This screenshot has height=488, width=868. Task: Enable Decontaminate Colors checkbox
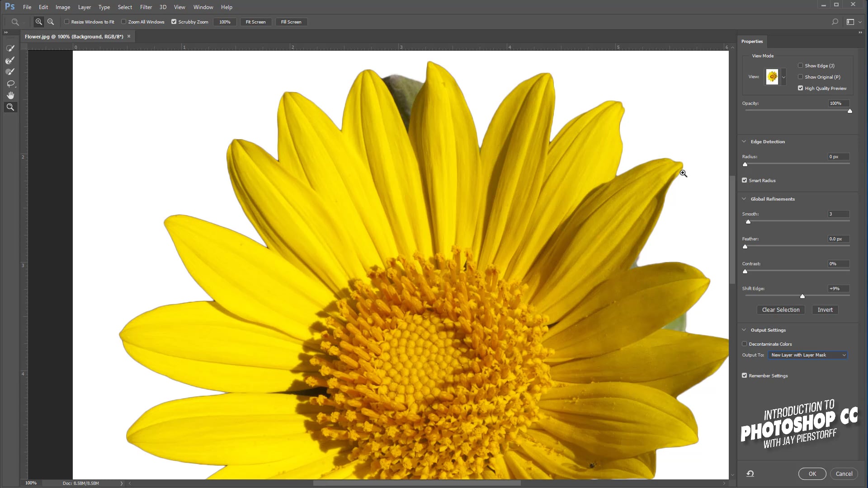745,344
